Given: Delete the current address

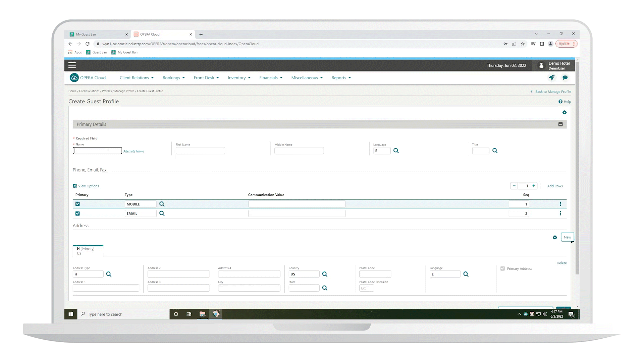Looking at the screenshot, I should tap(562, 263).
